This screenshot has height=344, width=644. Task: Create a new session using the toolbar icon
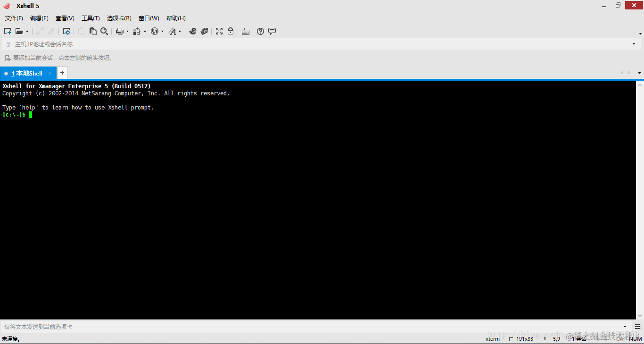[x=8, y=31]
